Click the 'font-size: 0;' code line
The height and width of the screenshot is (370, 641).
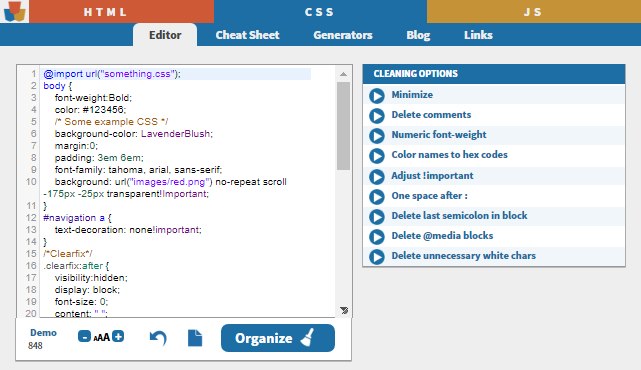point(81,302)
